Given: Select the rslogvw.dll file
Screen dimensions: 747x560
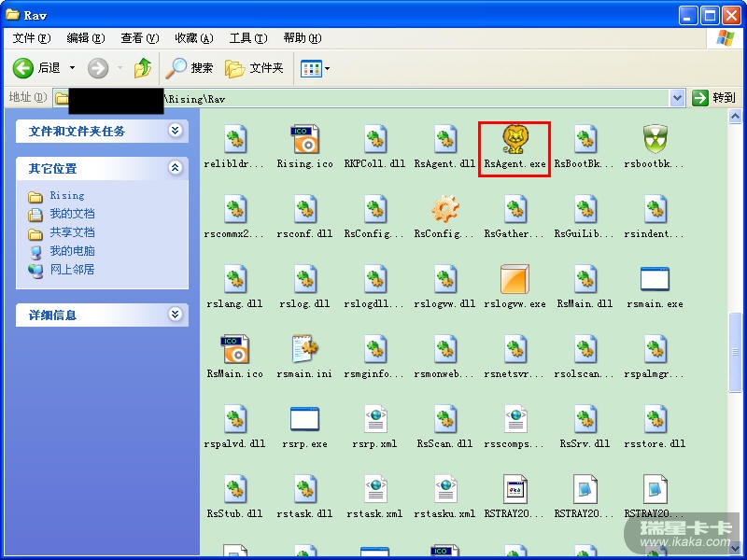Looking at the screenshot, I should click(445, 287).
